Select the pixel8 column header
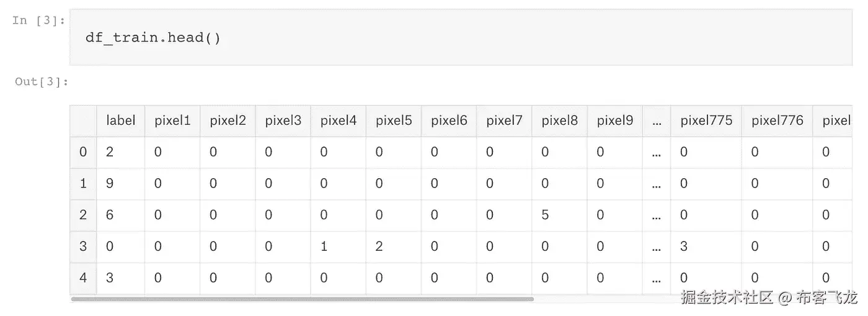868x316 pixels. [x=559, y=120]
